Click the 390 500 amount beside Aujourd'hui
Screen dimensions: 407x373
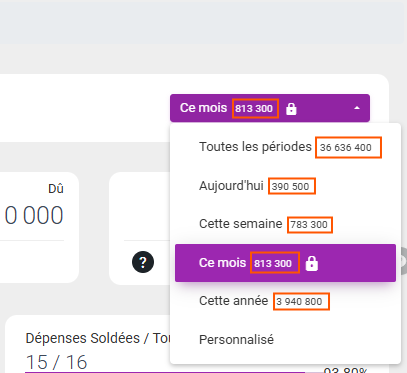292,186
